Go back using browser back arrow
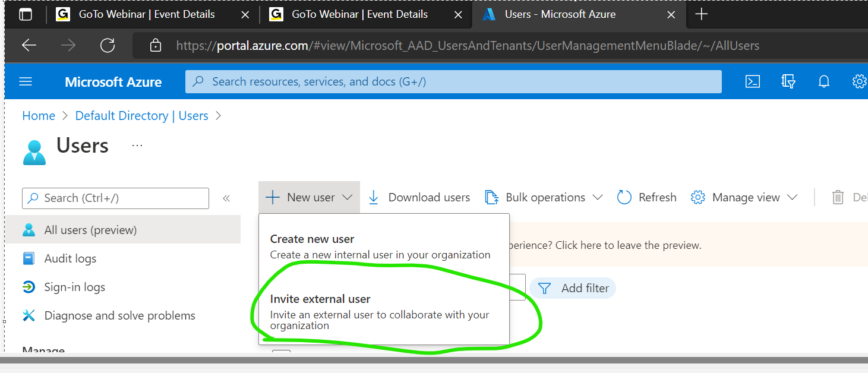Viewport: 868px width, 373px height. 29,46
